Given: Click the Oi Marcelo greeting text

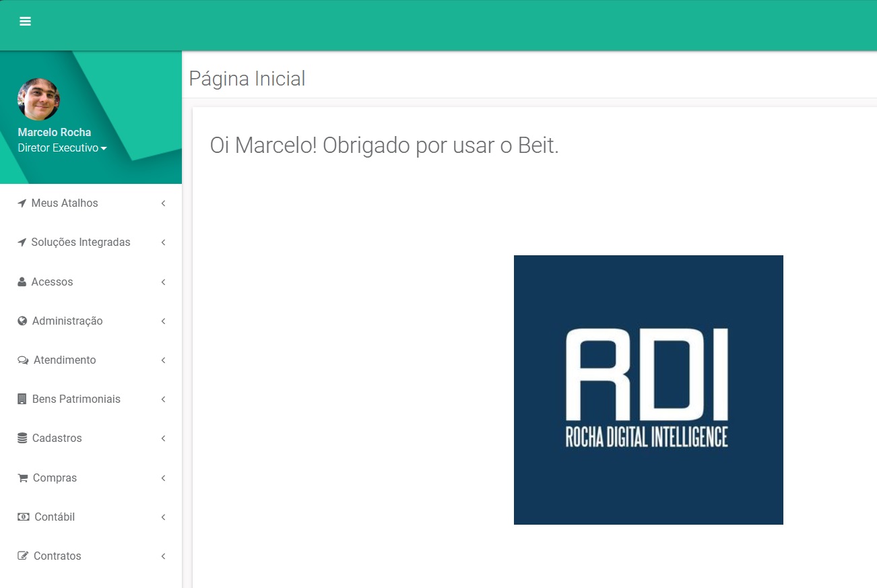Looking at the screenshot, I should (385, 145).
